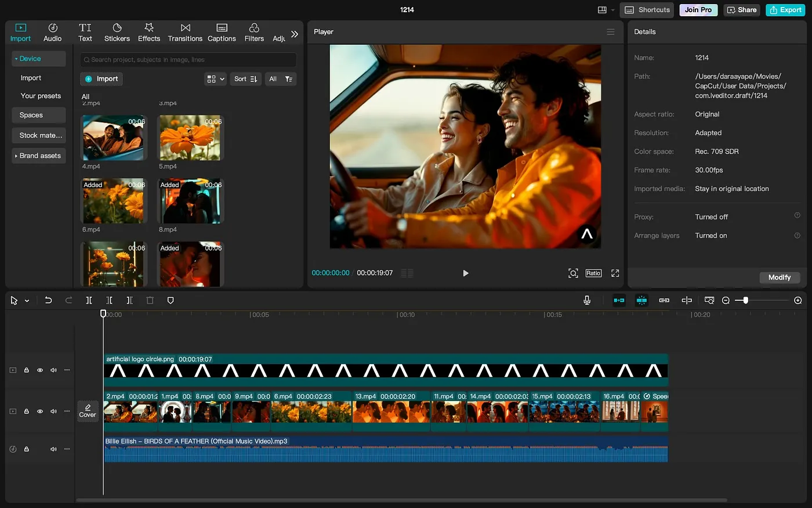Open the Captions tab icon
Image resolution: width=812 pixels, height=508 pixels.
pos(222,28)
